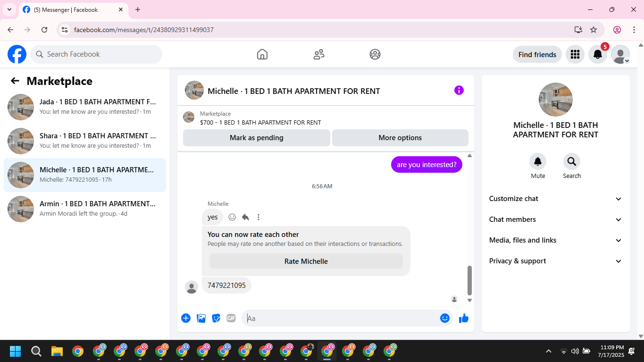The width and height of the screenshot is (644, 362).
Task: Expand the Customize chat section
Action: coord(556,199)
